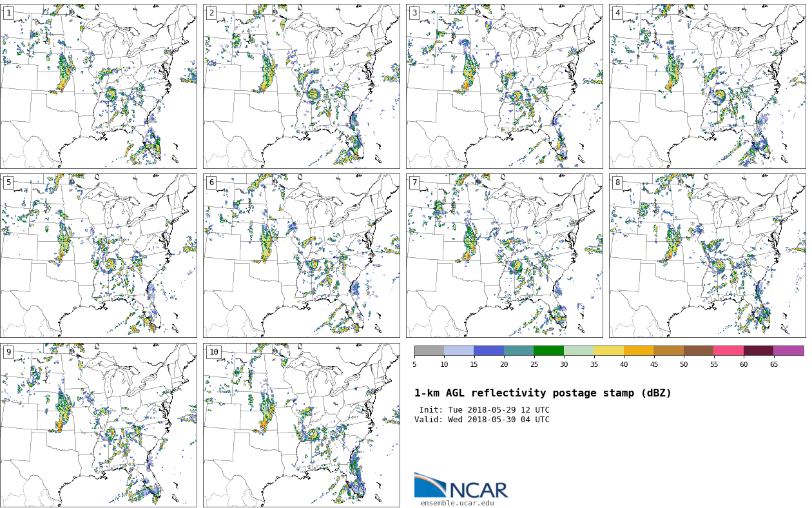812x508 pixels.
Task: Select the pink 55–60 dBZ swatch
Action: pyautogui.click(x=728, y=351)
